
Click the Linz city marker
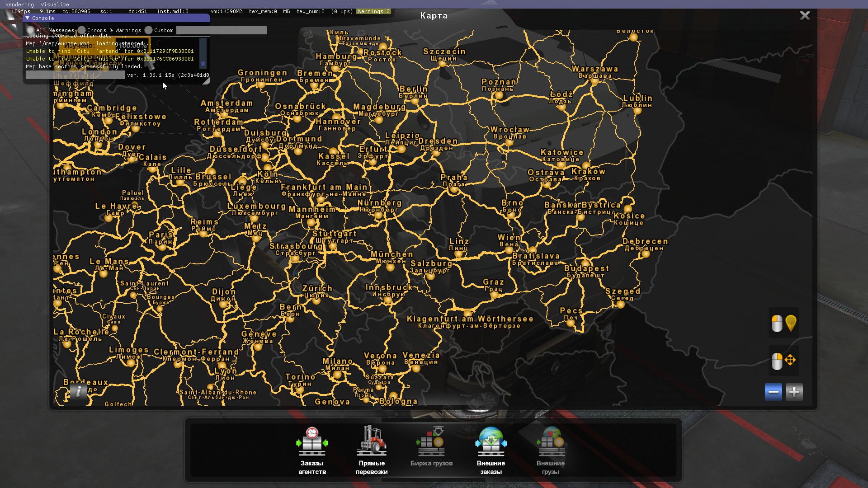[459, 254]
